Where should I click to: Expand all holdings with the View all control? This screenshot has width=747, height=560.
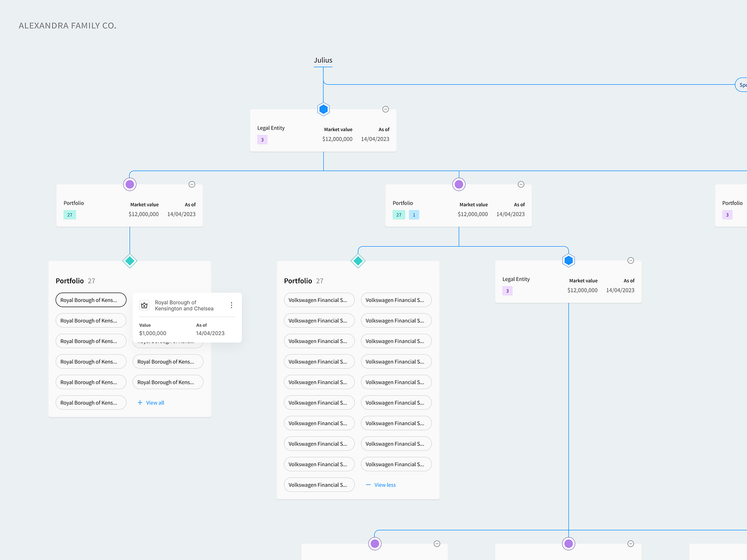(x=150, y=402)
